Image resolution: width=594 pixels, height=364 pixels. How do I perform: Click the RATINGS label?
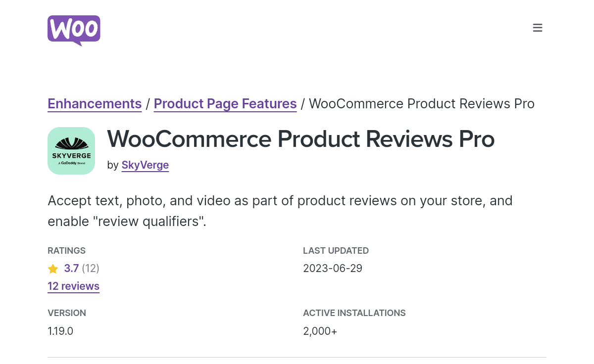pos(67,251)
